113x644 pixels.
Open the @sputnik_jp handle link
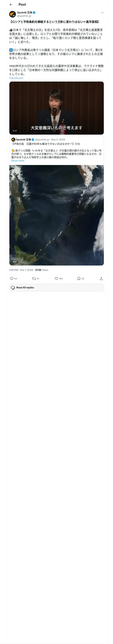[24, 16]
